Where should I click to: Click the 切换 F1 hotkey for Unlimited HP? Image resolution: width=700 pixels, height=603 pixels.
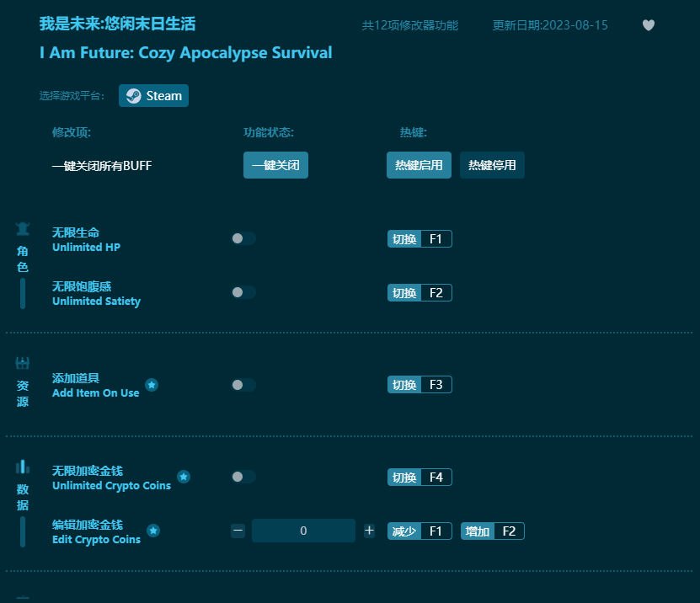419,238
